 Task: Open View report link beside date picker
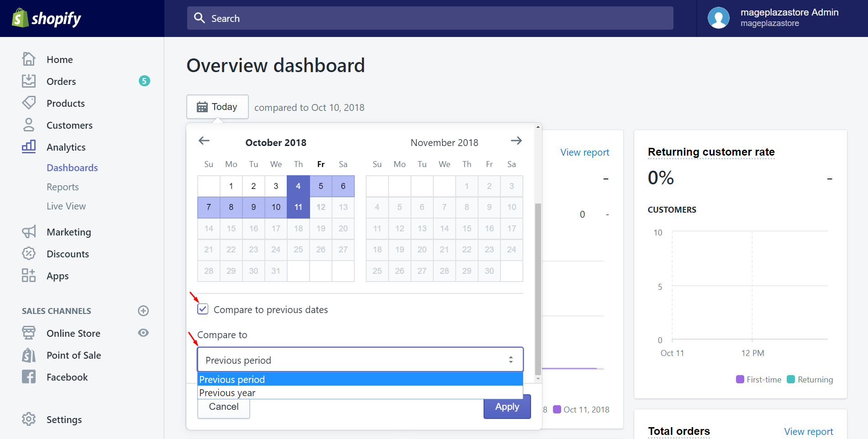coord(585,152)
